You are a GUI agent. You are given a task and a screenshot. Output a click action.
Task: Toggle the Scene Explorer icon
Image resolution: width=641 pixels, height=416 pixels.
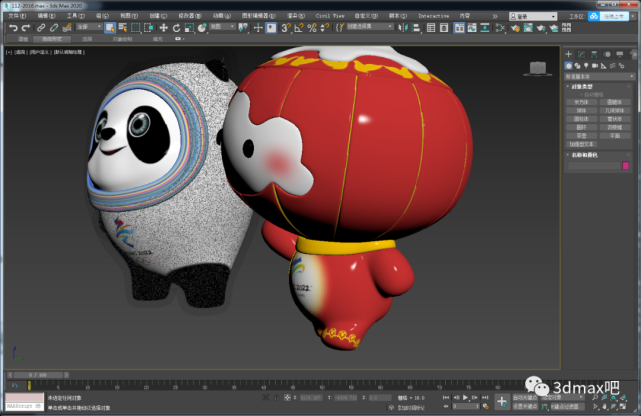click(x=431, y=28)
